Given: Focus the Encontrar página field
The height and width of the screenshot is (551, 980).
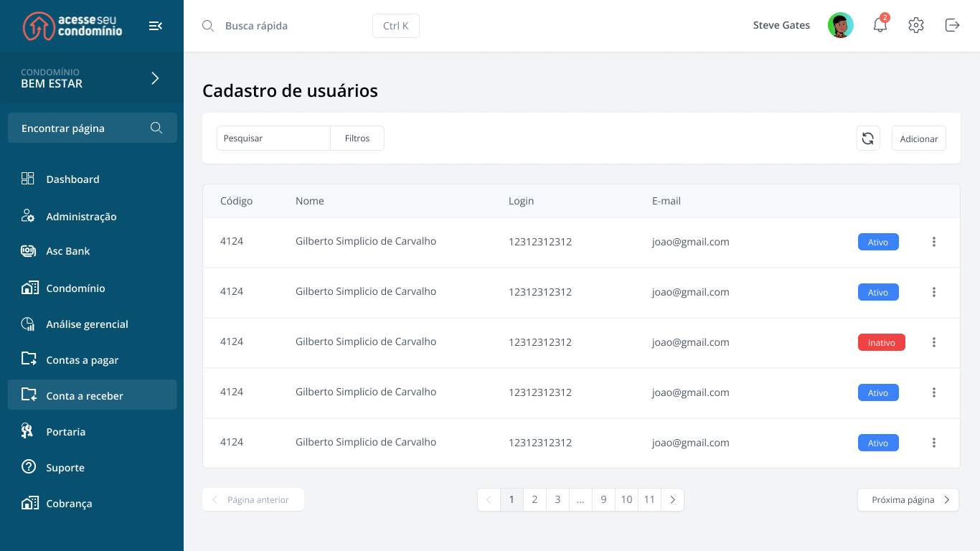Looking at the screenshot, I should click(93, 128).
